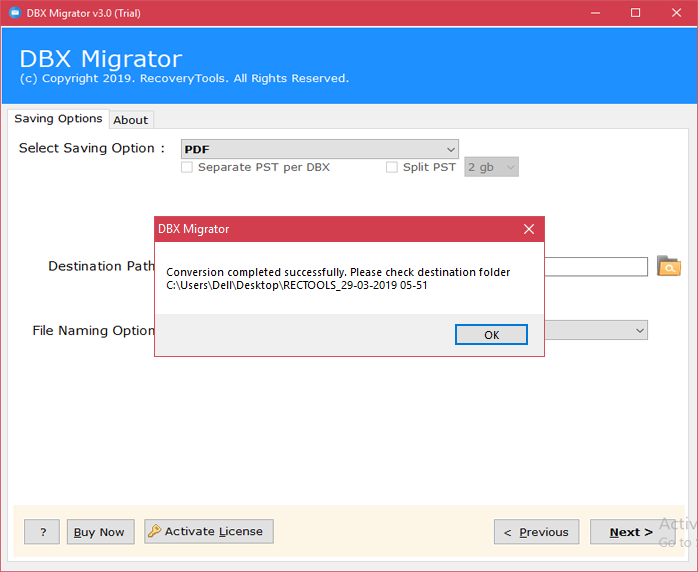Enable Separate PST per DBX checkbox
The width and height of the screenshot is (698, 572).
[x=187, y=167]
